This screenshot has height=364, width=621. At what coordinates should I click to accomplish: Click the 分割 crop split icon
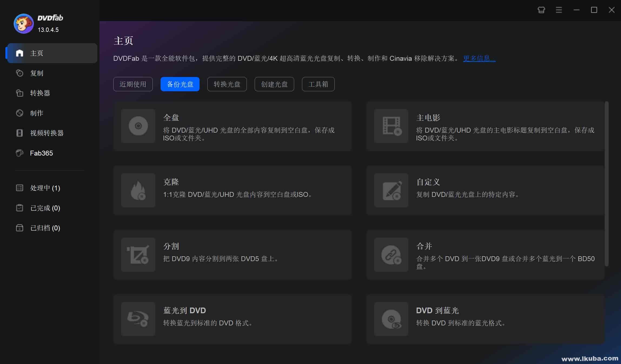click(138, 254)
